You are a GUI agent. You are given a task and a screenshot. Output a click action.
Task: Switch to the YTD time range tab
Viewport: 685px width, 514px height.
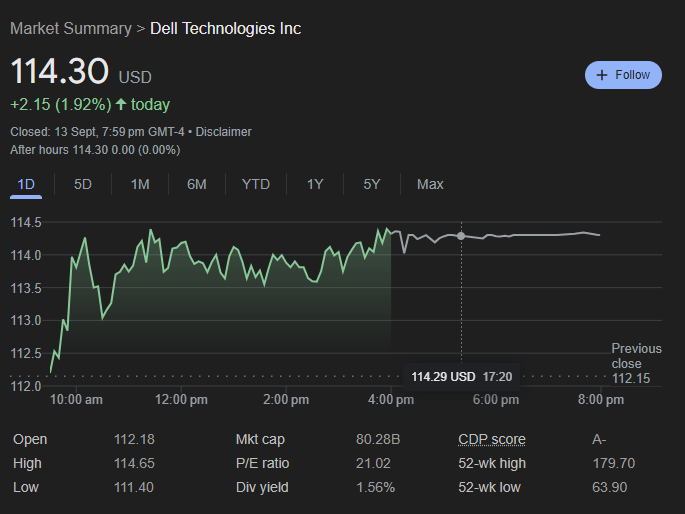(x=256, y=184)
